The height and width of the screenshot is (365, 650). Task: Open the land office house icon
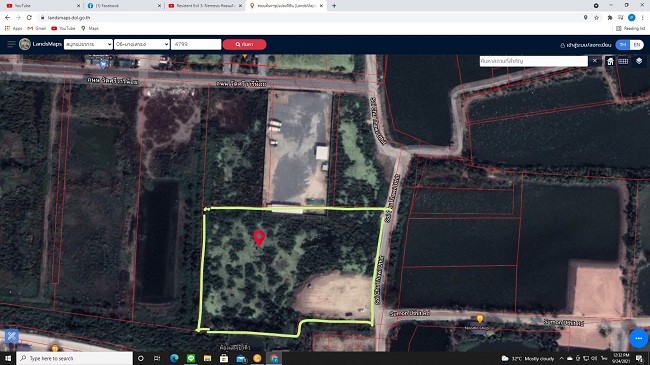click(610, 61)
